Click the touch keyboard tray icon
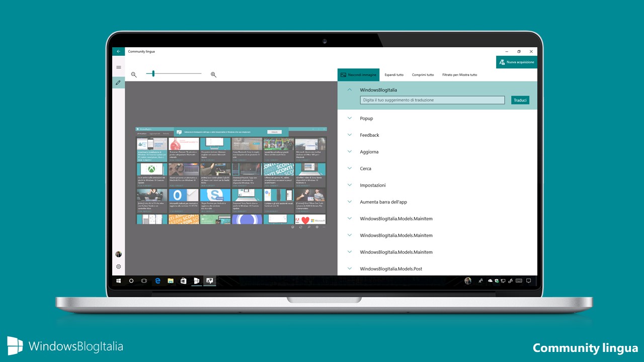The height and width of the screenshot is (362, 644). (x=518, y=281)
